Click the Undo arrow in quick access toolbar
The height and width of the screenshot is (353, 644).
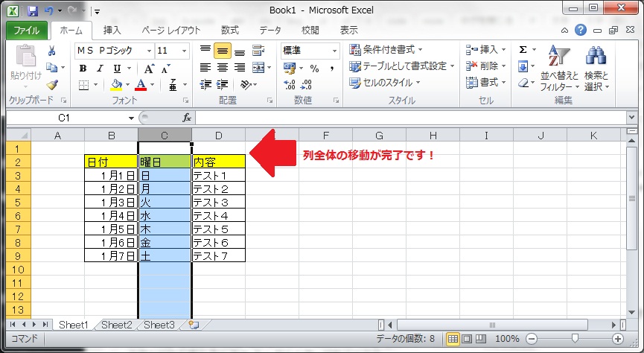[x=49, y=10]
